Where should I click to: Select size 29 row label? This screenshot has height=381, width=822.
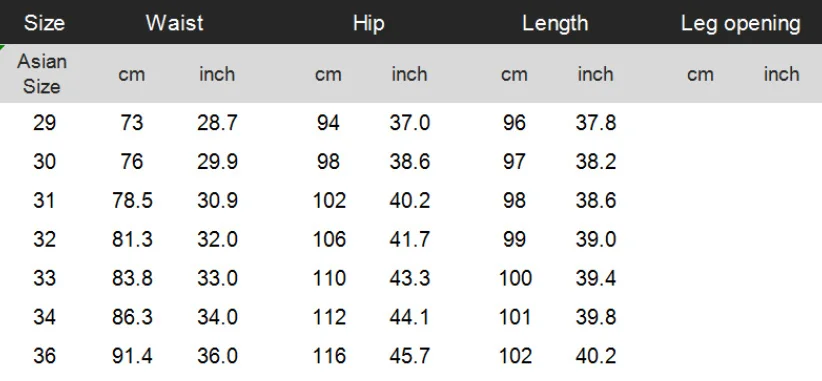coord(44,123)
